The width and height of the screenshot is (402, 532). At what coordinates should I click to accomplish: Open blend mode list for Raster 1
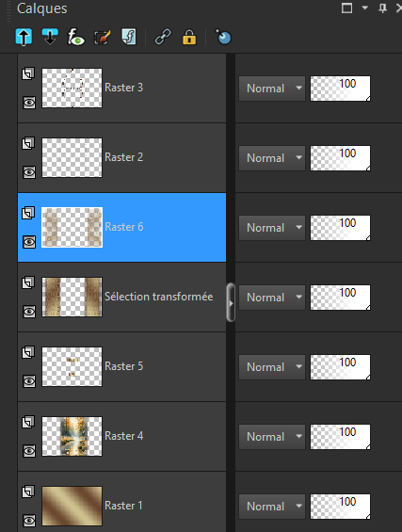point(272,507)
